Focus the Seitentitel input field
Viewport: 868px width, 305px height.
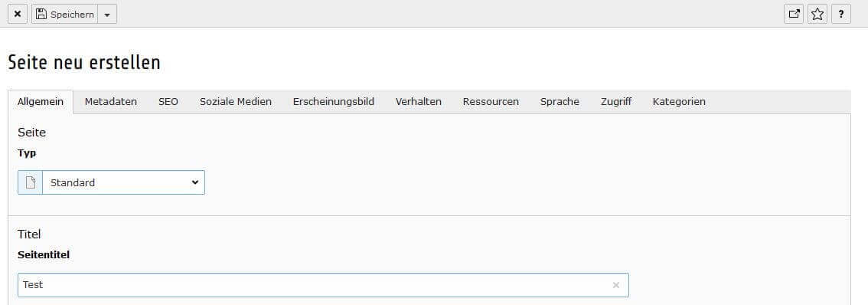pos(323,285)
